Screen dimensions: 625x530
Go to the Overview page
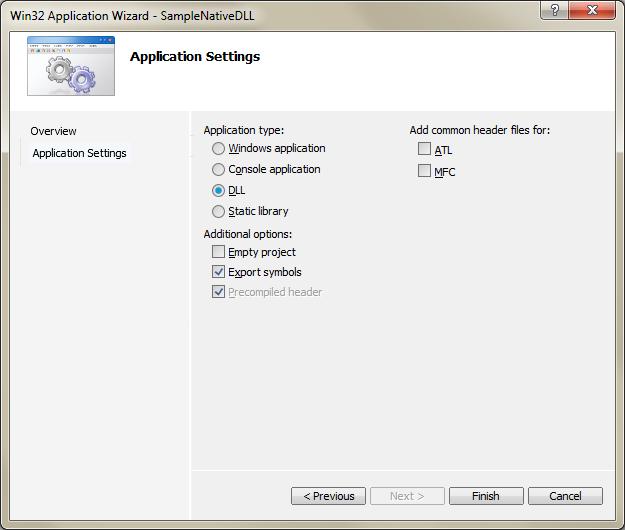pyautogui.click(x=53, y=131)
